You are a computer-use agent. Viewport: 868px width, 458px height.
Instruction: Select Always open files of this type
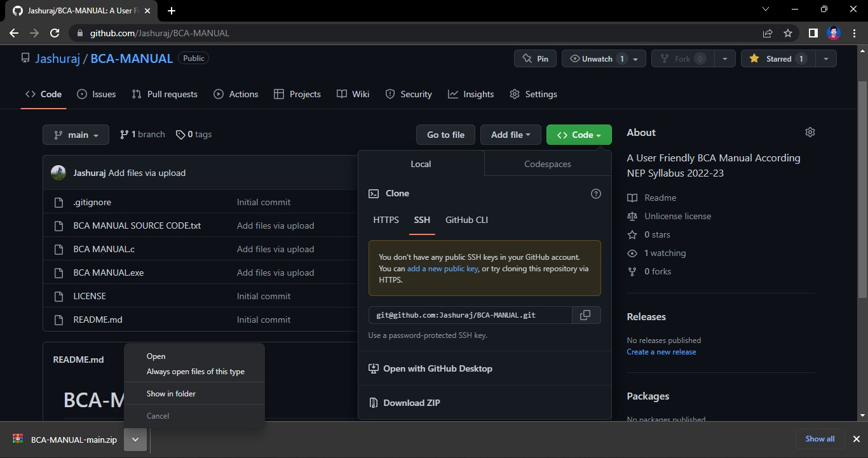click(194, 372)
